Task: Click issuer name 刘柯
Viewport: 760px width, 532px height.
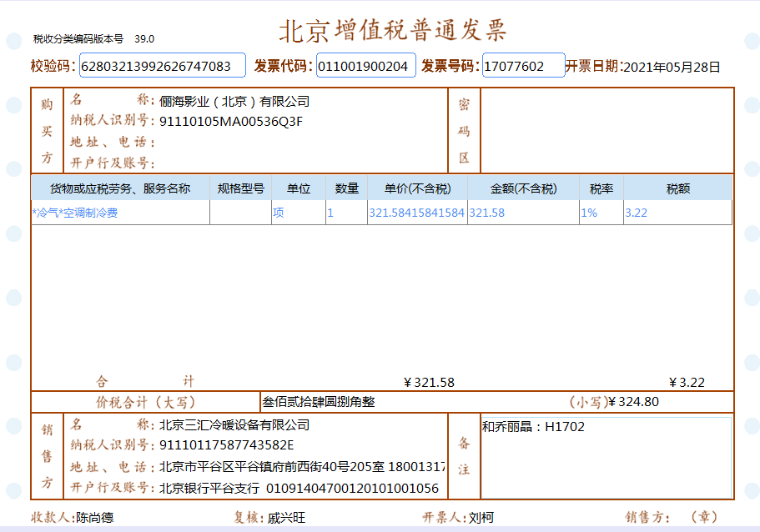Action: pyautogui.click(x=481, y=518)
